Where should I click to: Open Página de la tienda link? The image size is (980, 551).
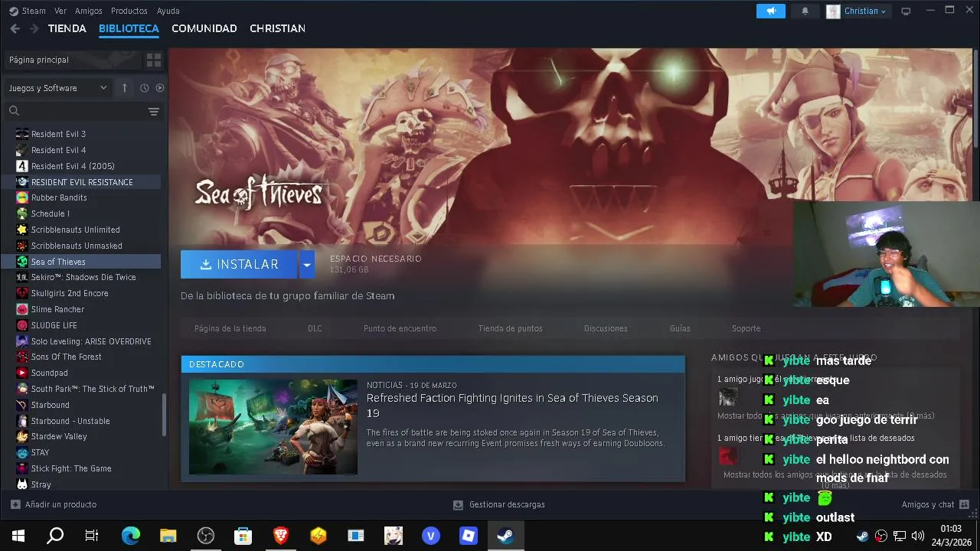point(230,328)
